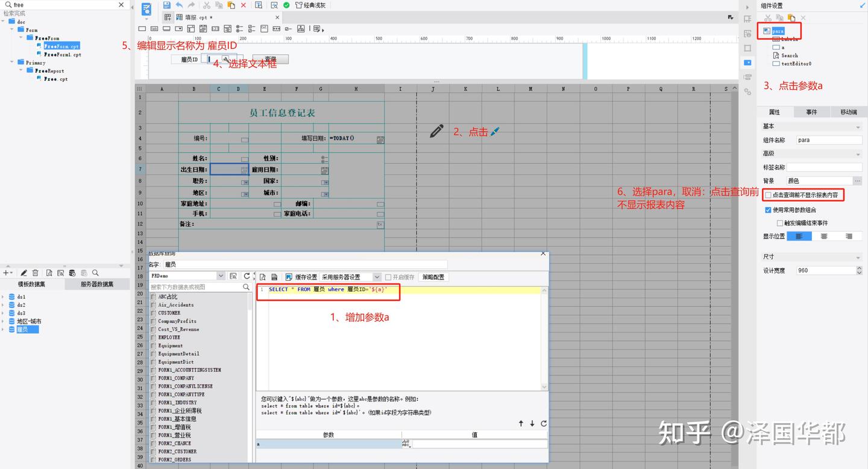Uncheck 使用常用参数组合 checkbox

[768, 210]
